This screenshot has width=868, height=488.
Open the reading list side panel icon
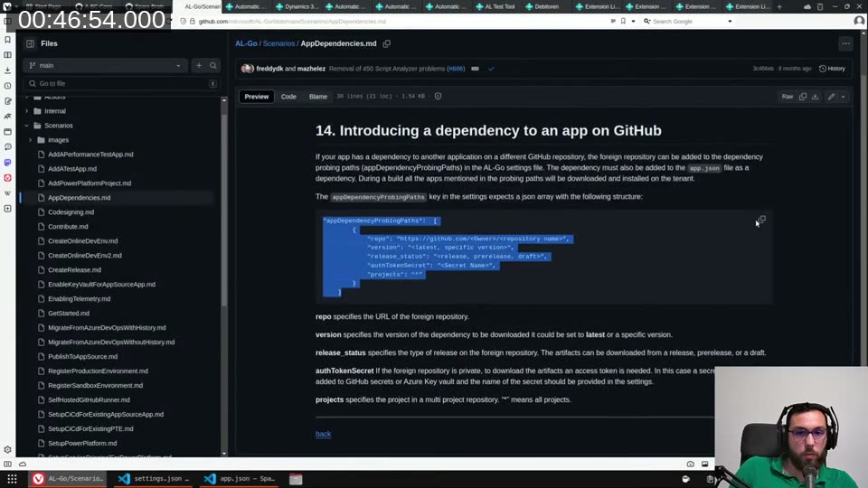click(8, 55)
